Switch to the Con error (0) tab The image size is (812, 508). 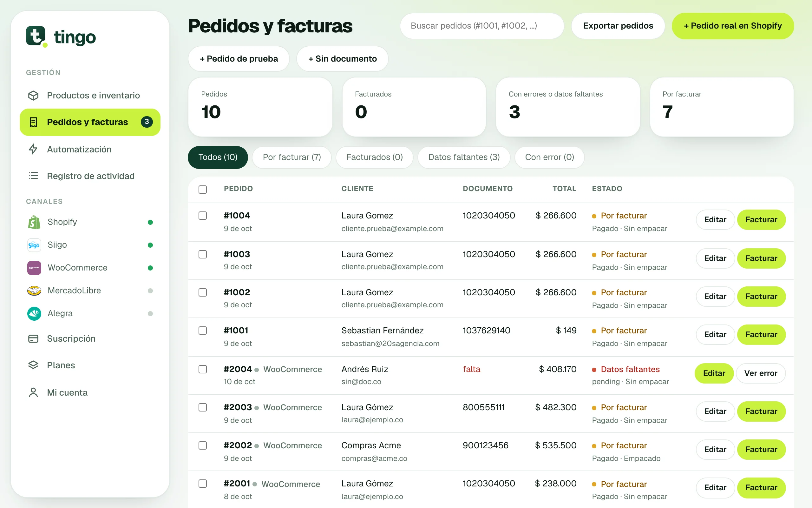(549, 157)
